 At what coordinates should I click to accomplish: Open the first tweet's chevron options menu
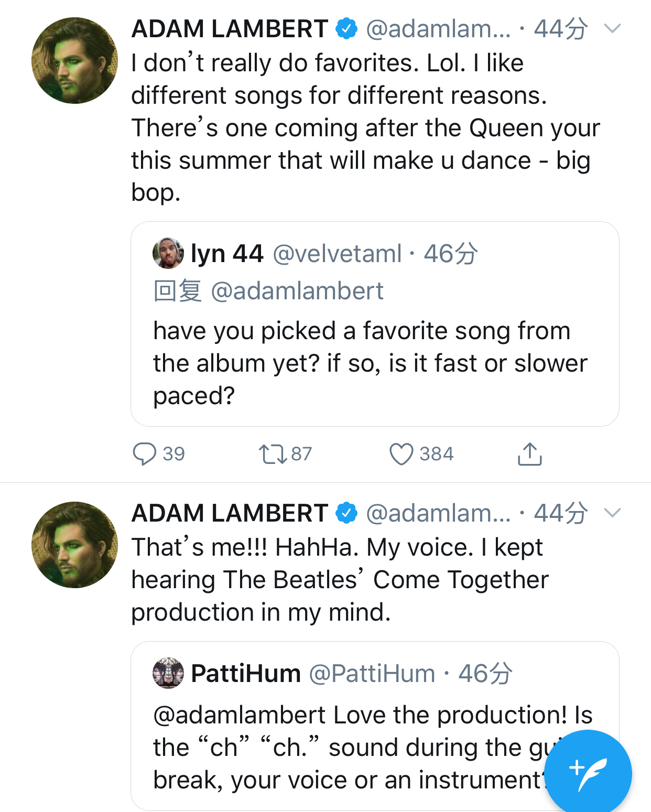click(612, 28)
